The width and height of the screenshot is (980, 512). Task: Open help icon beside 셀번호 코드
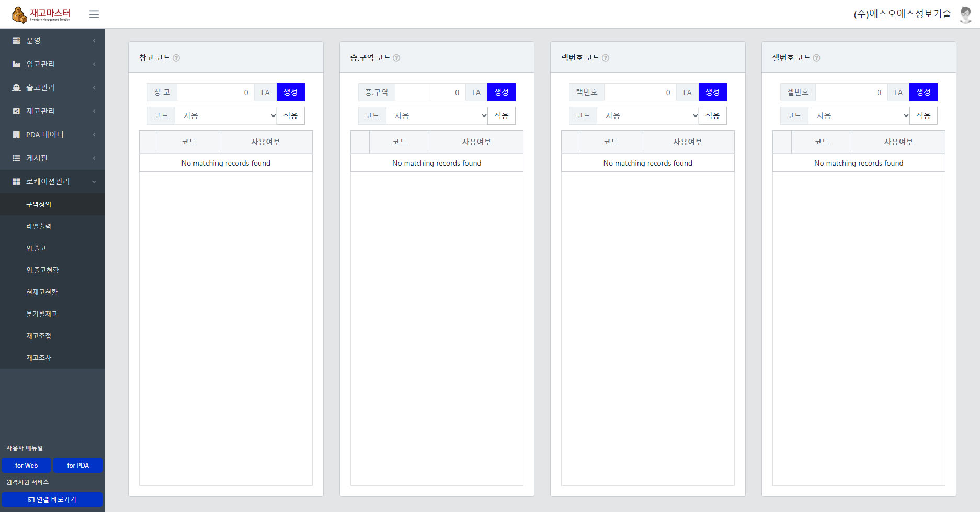(817, 58)
